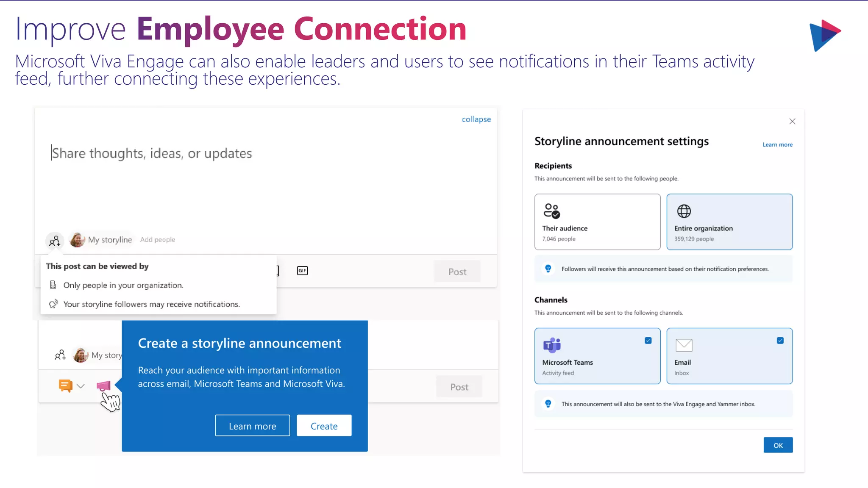Click the Post button in top composer
Viewport: 868px width, 488px height.
(x=457, y=272)
